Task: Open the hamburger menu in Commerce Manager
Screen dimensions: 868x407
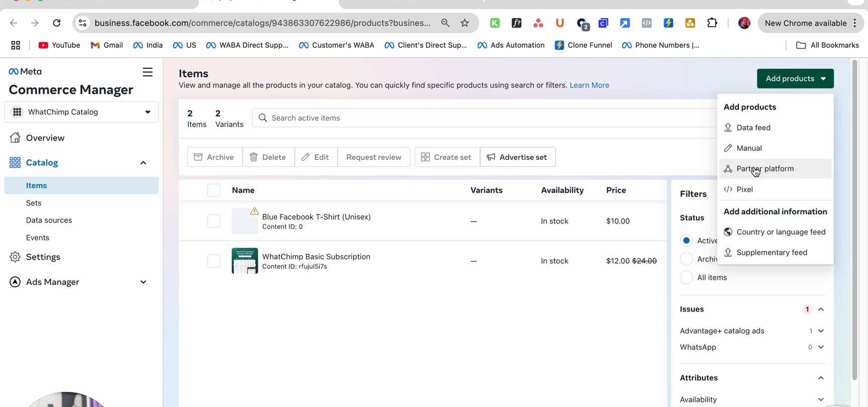Action: pos(148,72)
